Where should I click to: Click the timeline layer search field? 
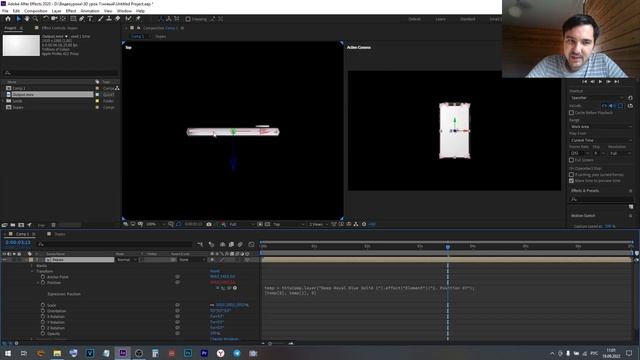pos(114,244)
